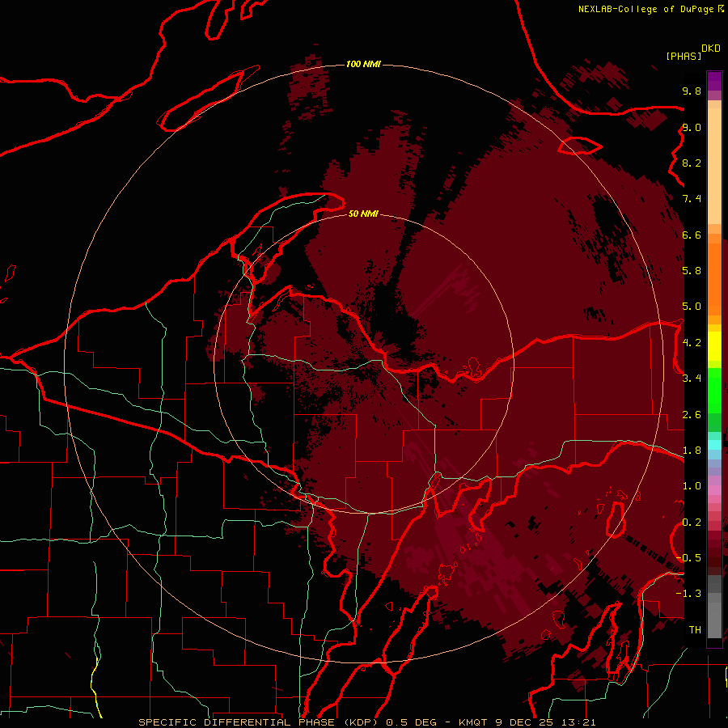Select the 2.6 value on the color scale
The height and width of the screenshot is (728, 728).
pos(692,415)
